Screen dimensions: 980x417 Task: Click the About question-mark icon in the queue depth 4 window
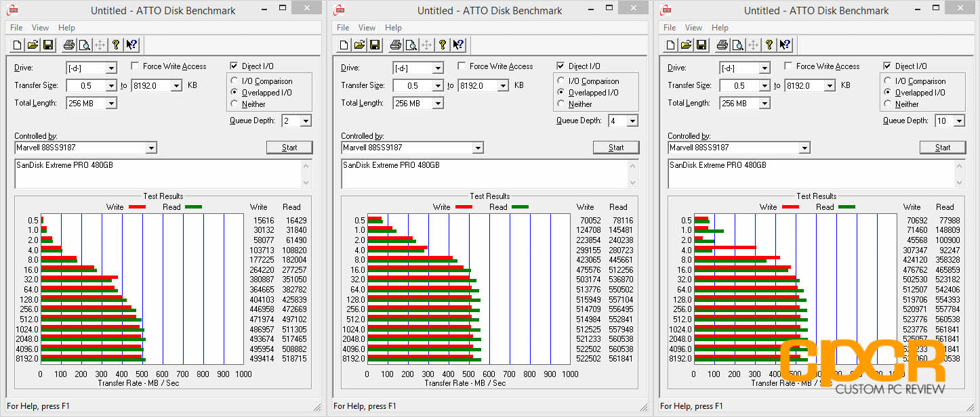tap(443, 45)
